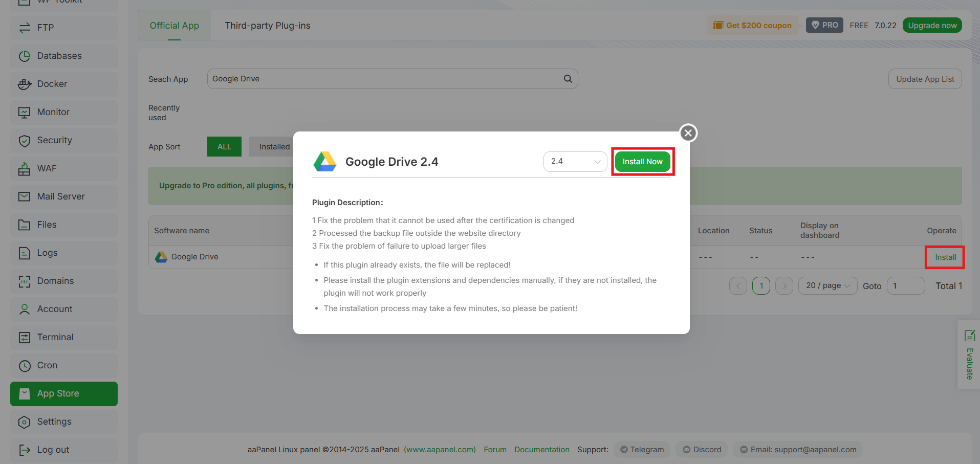
Task: Click the Mail Server icon
Action: point(25,196)
